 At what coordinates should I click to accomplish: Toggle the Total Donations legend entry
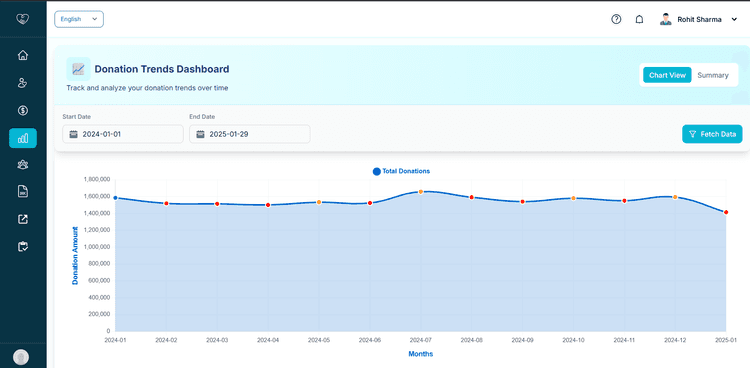(401, 171)
